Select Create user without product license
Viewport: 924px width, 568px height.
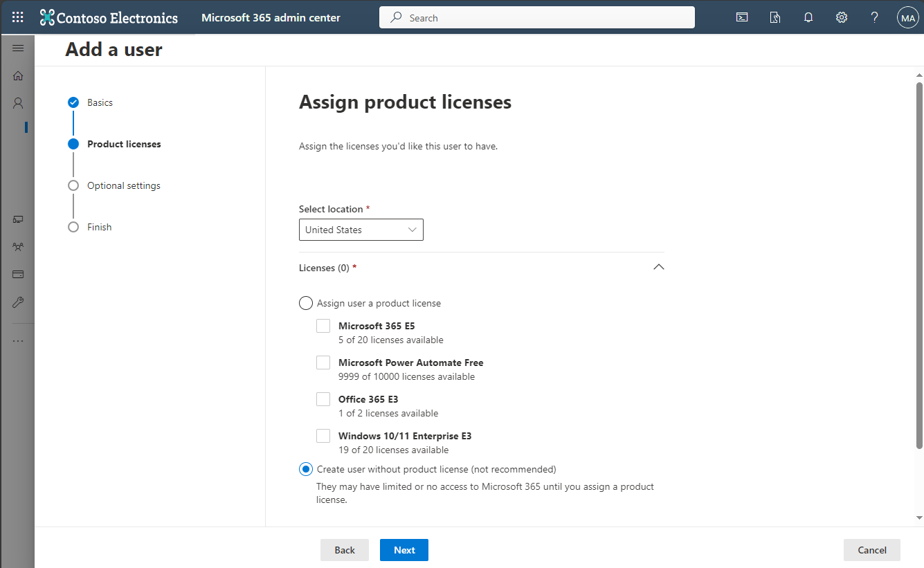point(305,469)
